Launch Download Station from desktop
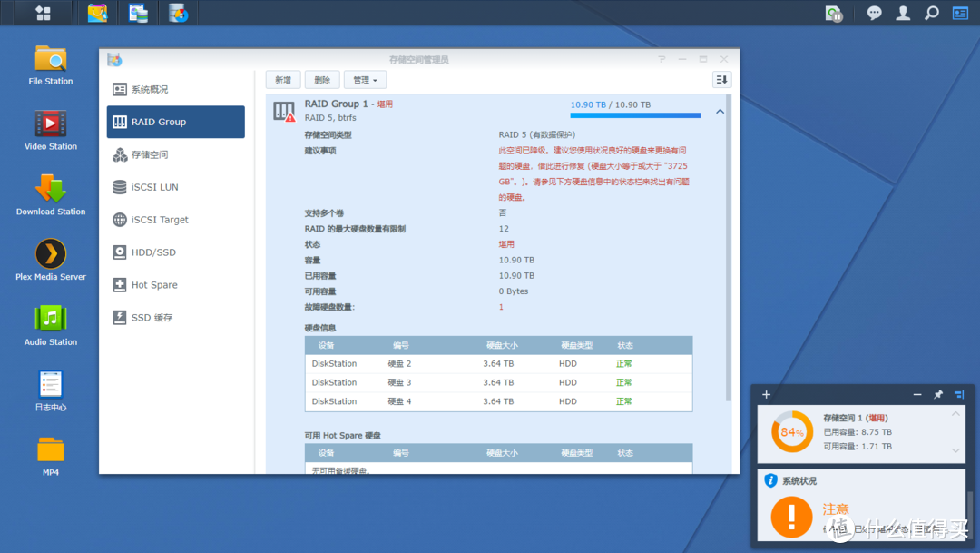This screenshot has height=553, width=980. click(51, 195)
